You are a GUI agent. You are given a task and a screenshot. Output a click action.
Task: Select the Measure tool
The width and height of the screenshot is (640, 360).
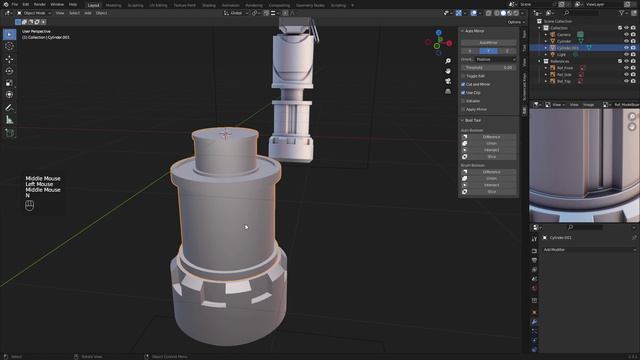click(9, 120)
